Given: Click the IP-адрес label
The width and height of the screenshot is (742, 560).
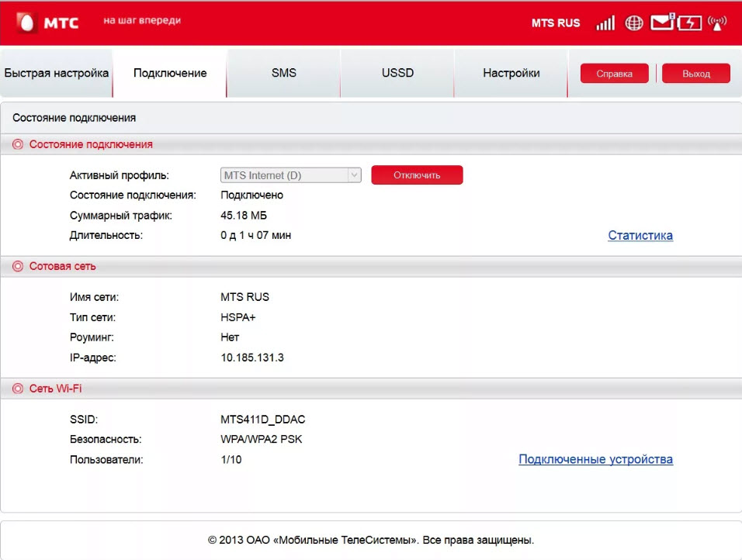Looking at the screenshot, I should pyautogui.click(x=93, y=358).
